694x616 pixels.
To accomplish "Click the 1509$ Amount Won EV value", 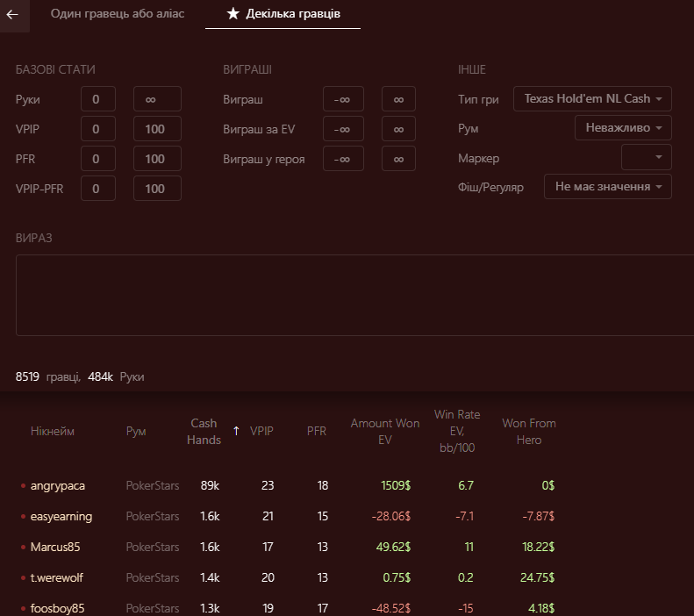I will coord(396,485).
